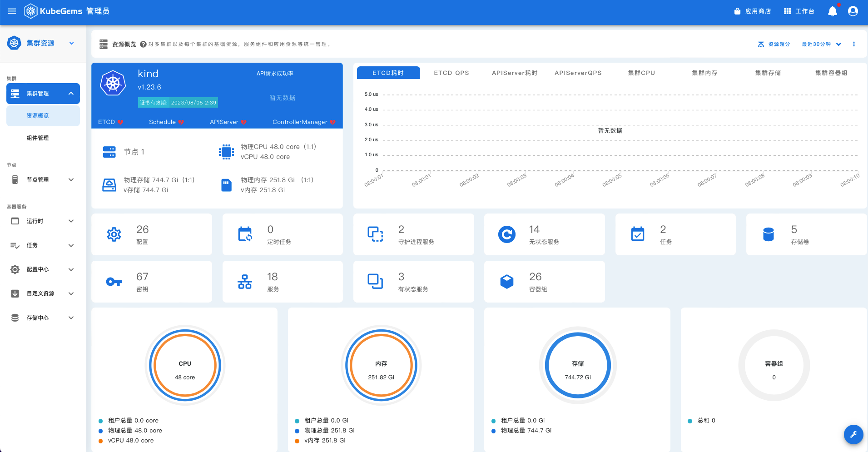Click the 资源超分 button
The image size is (868, 452).
point(774,44)
